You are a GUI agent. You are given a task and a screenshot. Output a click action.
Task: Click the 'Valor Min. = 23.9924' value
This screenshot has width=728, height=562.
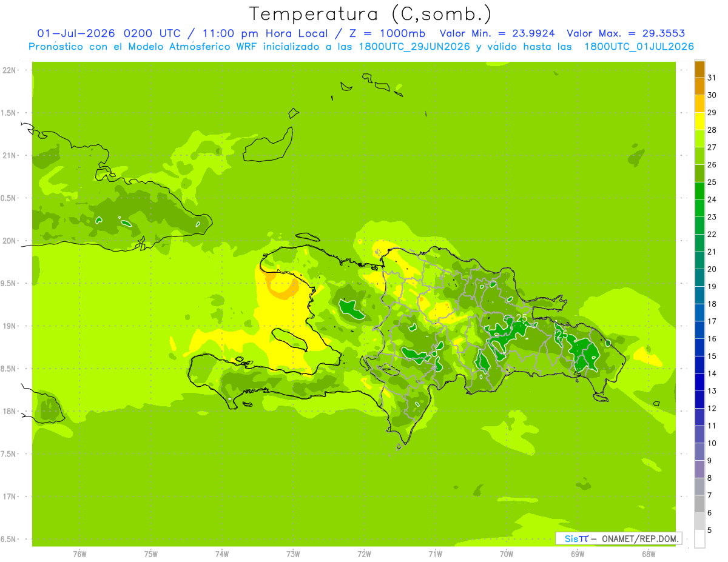tap(497, 33)
